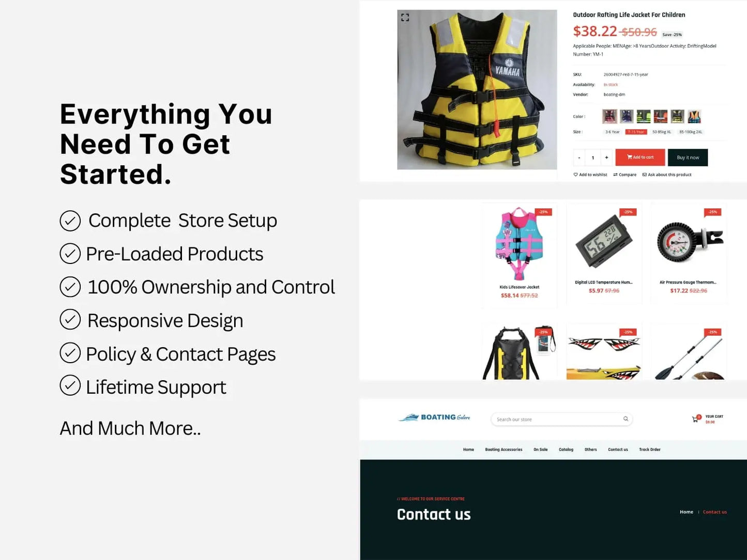Select the 50-85kg XL size option
This screenshot has height=560, width=747.
pyautogui.click(x=661, y=132)
